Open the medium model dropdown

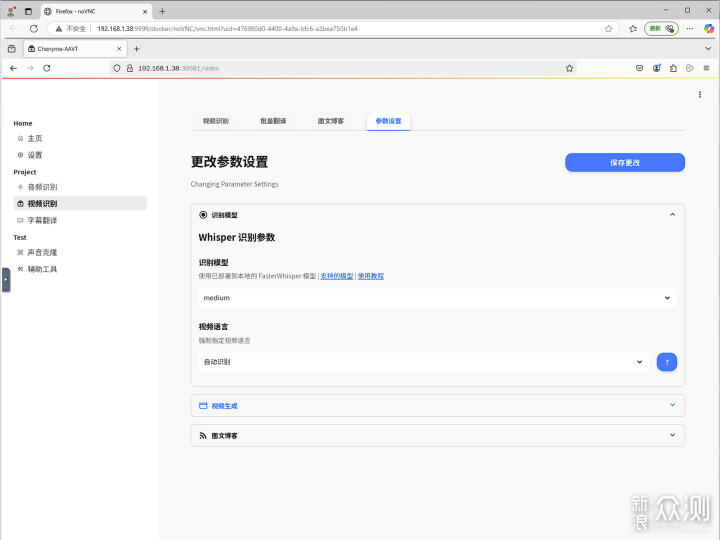(438, 298)
